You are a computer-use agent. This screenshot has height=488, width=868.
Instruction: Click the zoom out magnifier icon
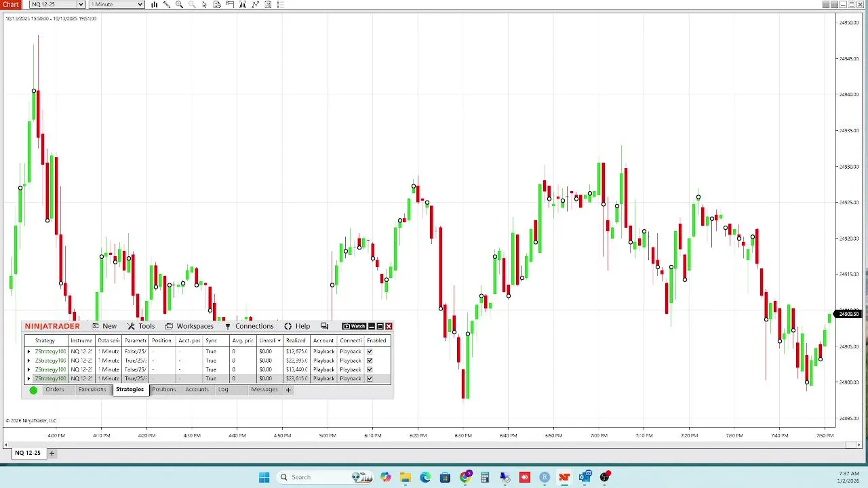click(x=192, y=5)
